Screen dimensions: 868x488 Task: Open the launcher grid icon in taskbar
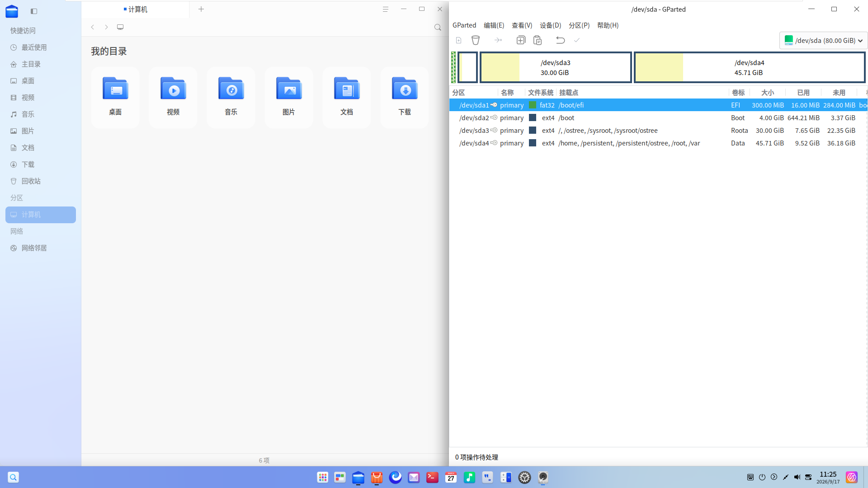[322, 477]
